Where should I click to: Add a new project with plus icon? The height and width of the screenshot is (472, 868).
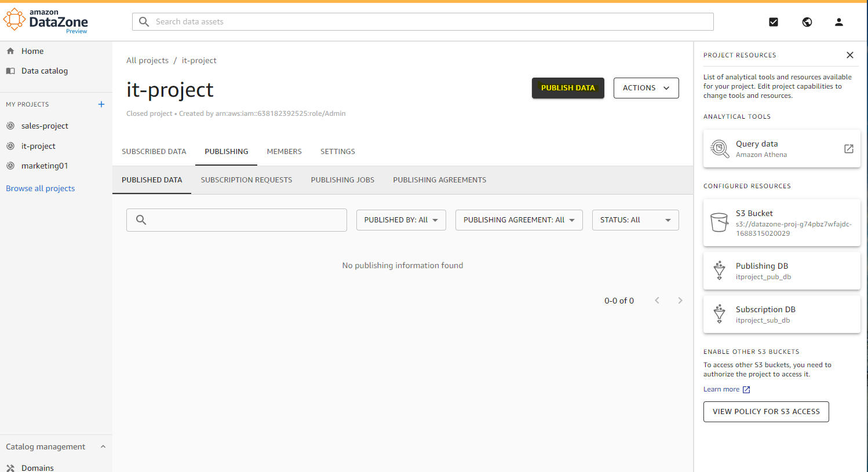coord(101,104)
